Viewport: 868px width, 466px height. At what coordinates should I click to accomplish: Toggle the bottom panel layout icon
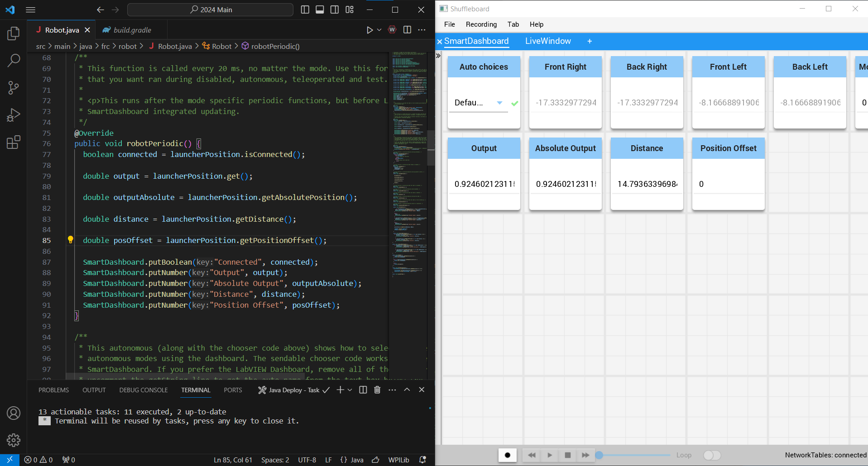point(320,10)
